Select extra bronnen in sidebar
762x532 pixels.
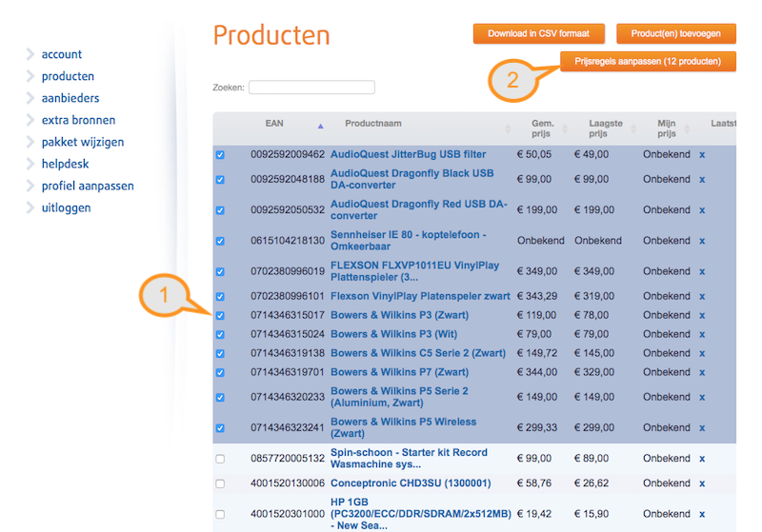(79, 120)
